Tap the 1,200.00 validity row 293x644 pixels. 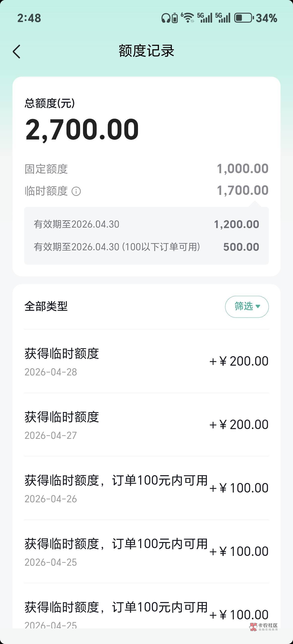(146, 224)
